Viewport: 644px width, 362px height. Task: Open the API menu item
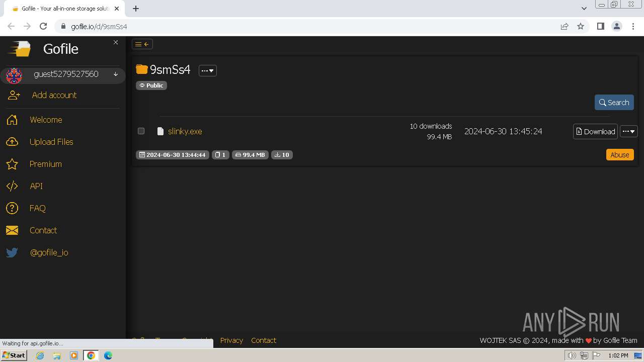tap(36, 186)
